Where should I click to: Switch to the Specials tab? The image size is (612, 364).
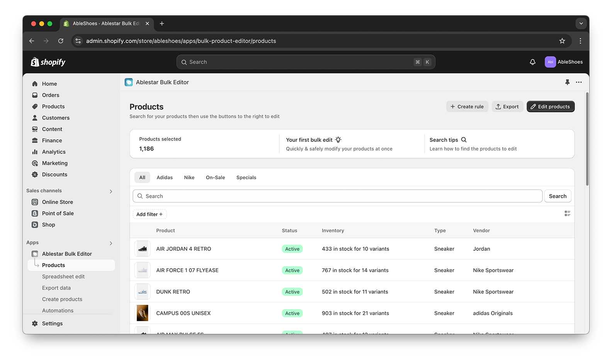[x=246, y=177]
